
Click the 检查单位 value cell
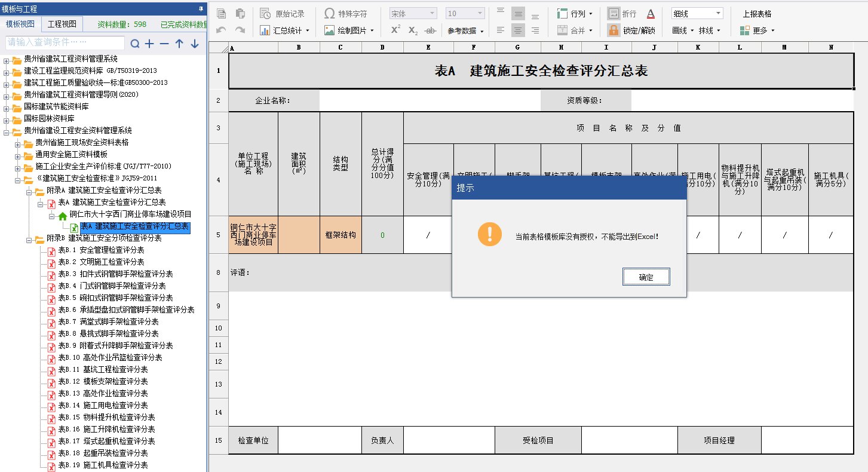point(320,440)
